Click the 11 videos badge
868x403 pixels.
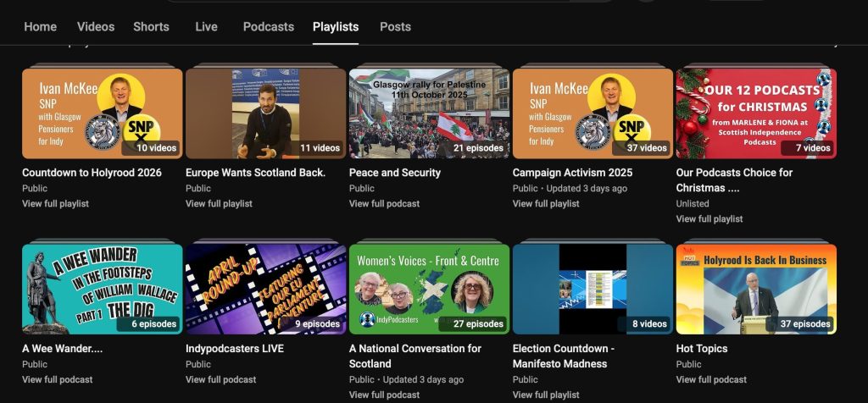314,148
